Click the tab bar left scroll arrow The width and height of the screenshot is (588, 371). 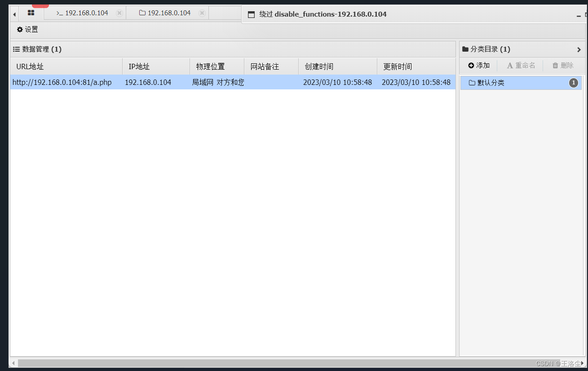pos(14,14)
